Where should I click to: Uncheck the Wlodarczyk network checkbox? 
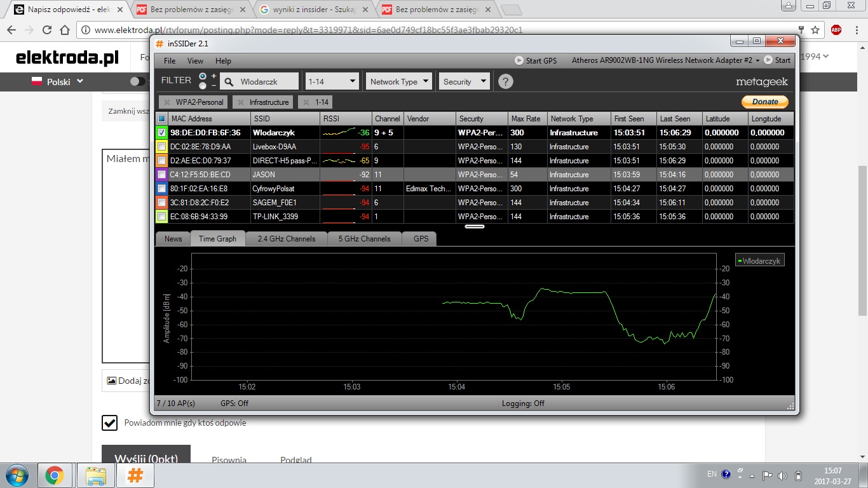pos(161,133)
